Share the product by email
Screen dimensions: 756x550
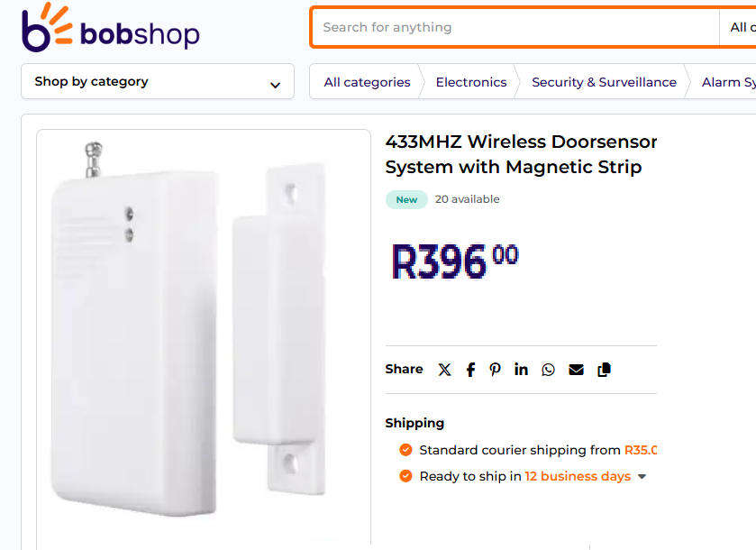coord(576,369)
